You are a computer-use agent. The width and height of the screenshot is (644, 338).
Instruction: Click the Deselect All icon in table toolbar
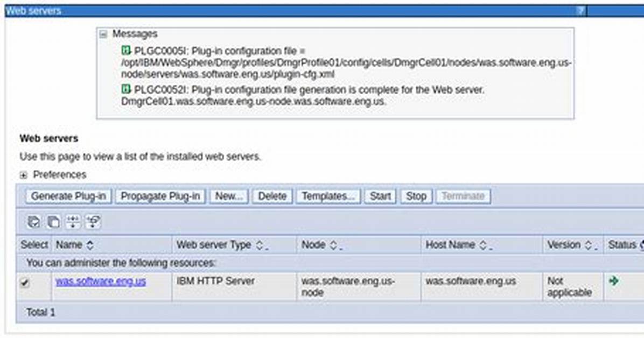click(x=53, y=222)
